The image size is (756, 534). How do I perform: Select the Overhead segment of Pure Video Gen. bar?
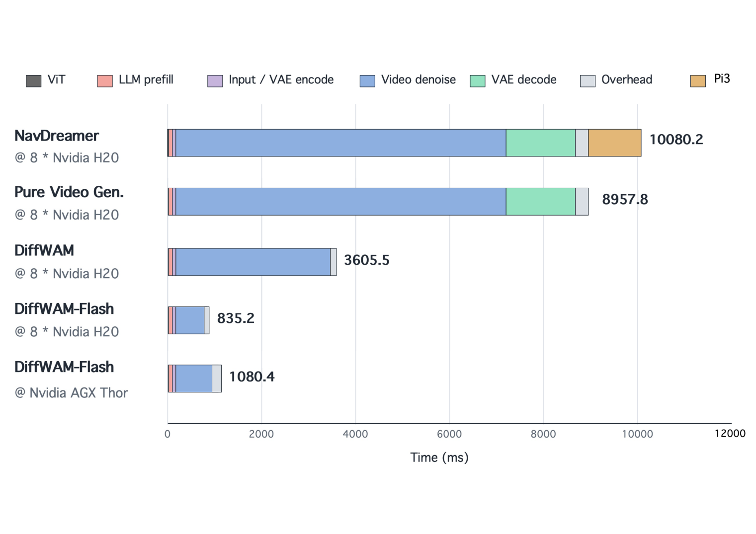pos(582,202)
